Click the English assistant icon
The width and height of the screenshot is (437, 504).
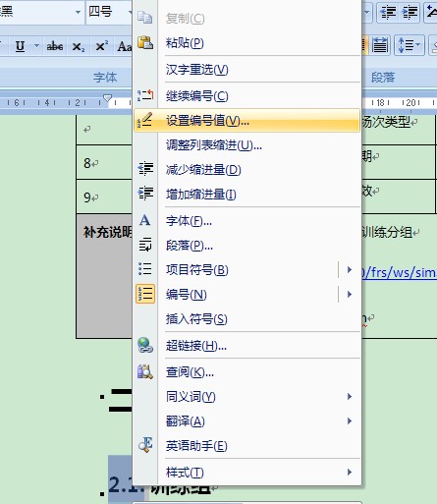(145, 445)
